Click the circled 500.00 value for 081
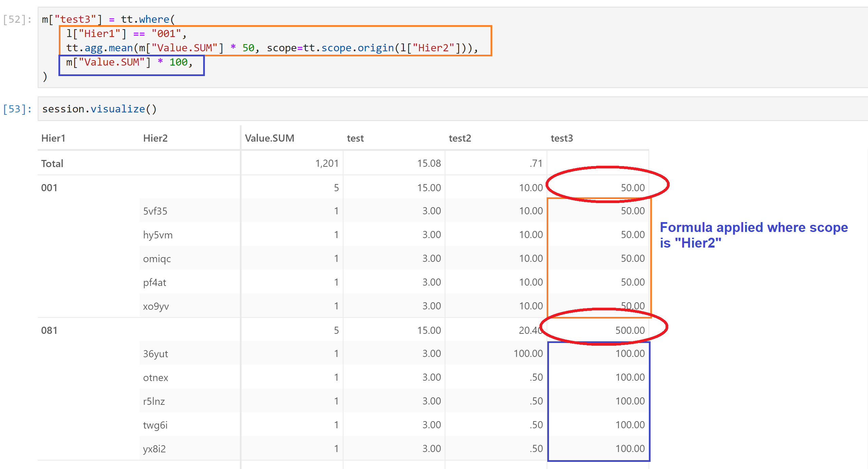The image size is (868, 469). pos(630,330)
